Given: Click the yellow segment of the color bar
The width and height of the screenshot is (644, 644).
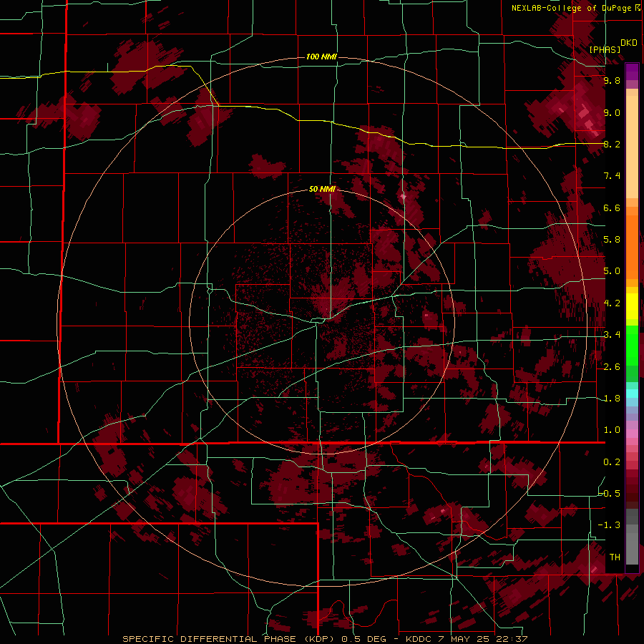Looking at the screenshot, I should pyautogui.click(x=632, y=306).
